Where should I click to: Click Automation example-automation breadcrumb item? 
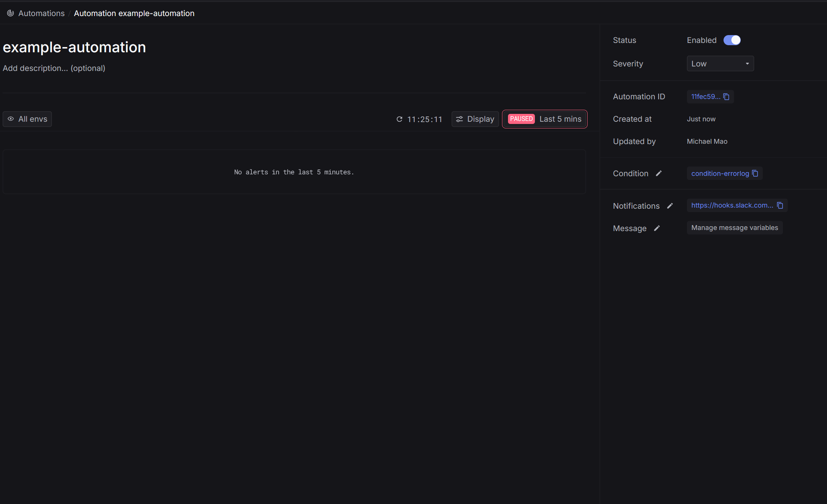point(134,13)
